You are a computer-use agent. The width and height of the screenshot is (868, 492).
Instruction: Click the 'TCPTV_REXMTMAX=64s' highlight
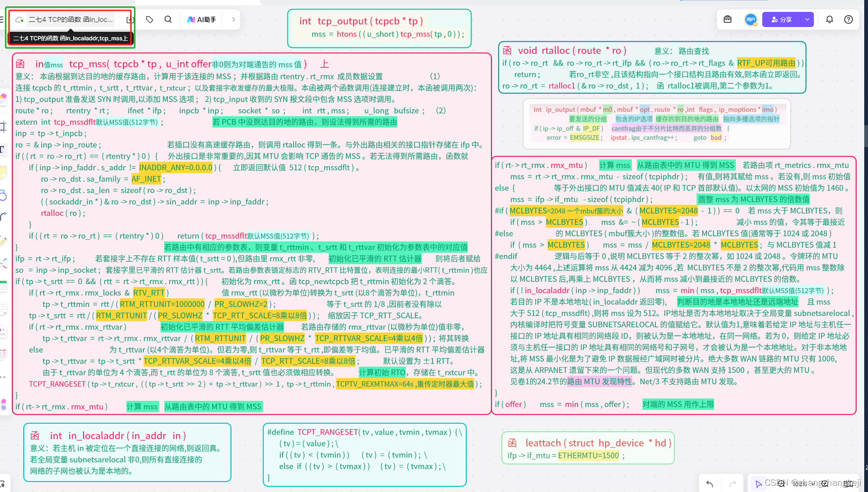405,384
